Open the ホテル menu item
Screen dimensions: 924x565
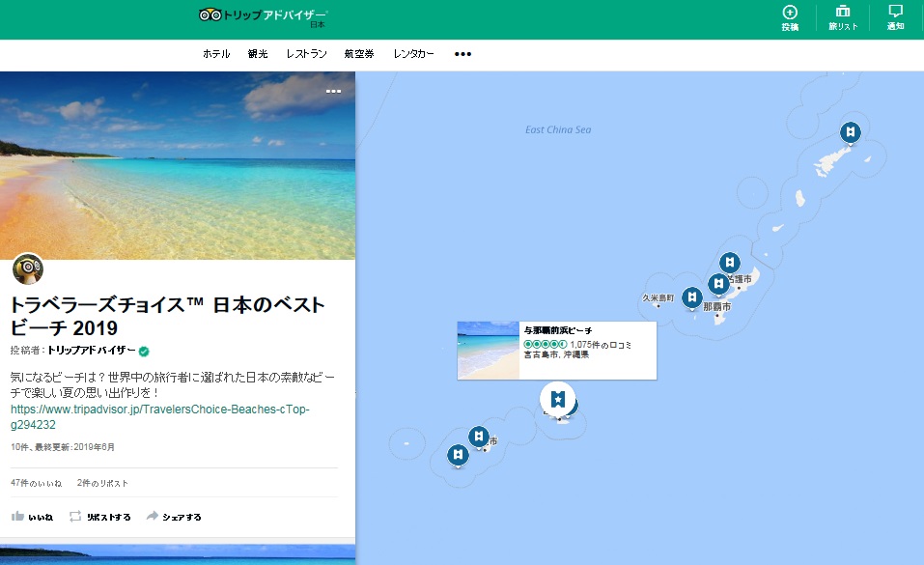(x=216, y=54)
